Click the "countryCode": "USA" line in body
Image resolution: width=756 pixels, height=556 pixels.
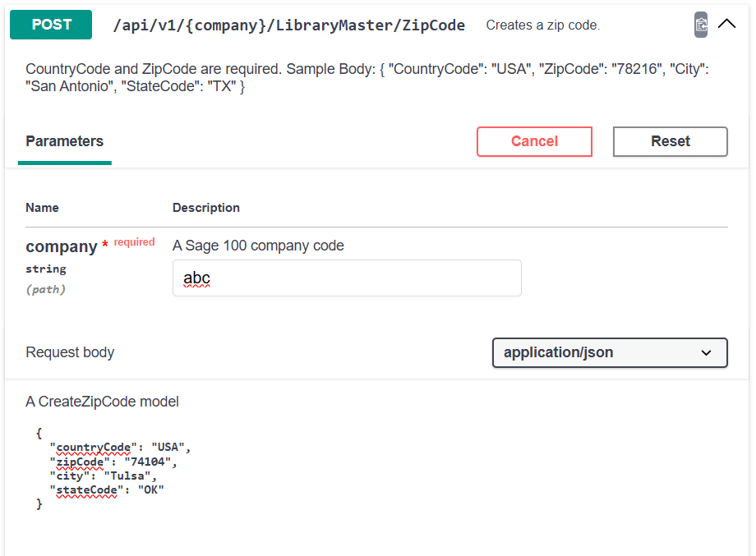click(120, 447)
